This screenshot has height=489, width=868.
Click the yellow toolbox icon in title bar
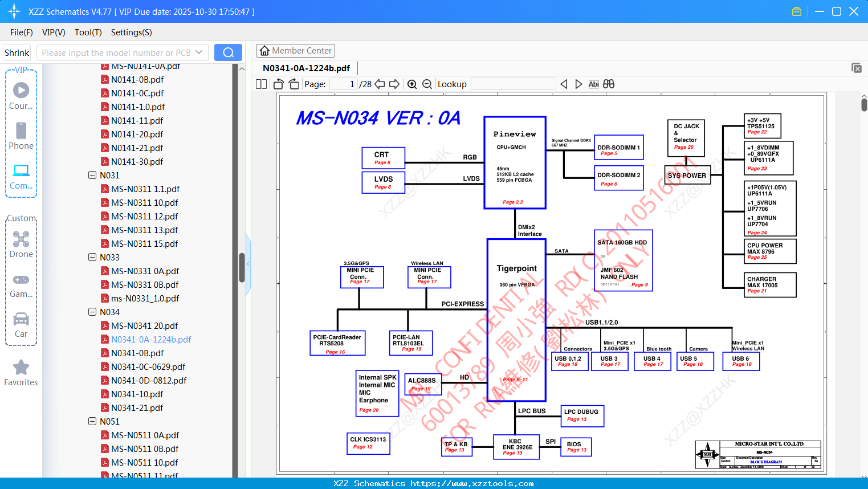797,11
